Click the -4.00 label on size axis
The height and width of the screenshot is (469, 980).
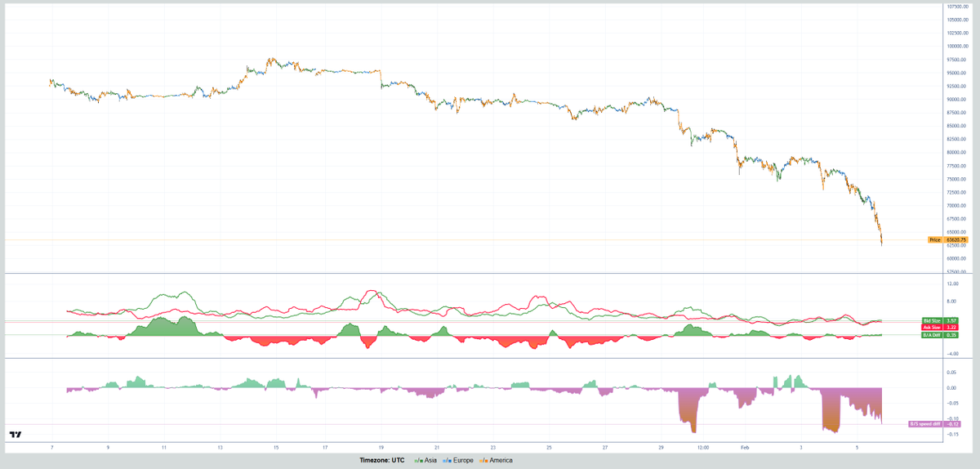[x=951, y=354]
